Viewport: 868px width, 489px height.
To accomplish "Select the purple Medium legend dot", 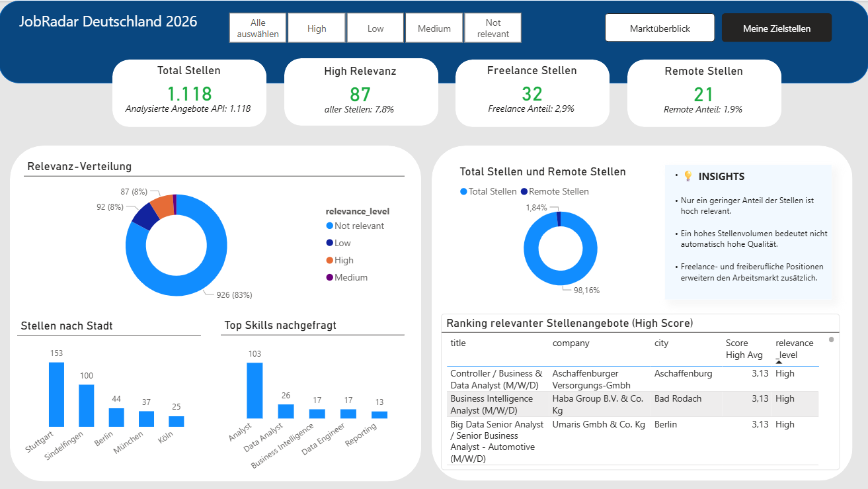I will [330, 278].
